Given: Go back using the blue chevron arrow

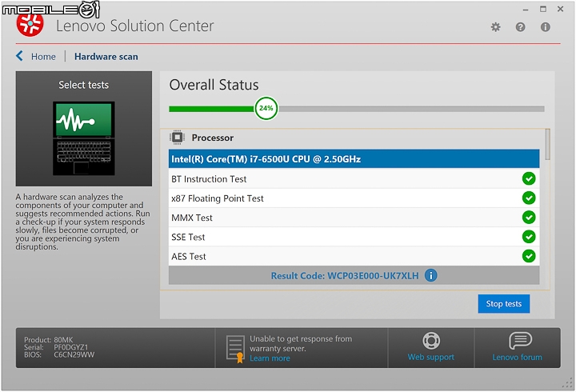Looking at the screenshot, I should (x=19, y=56).
